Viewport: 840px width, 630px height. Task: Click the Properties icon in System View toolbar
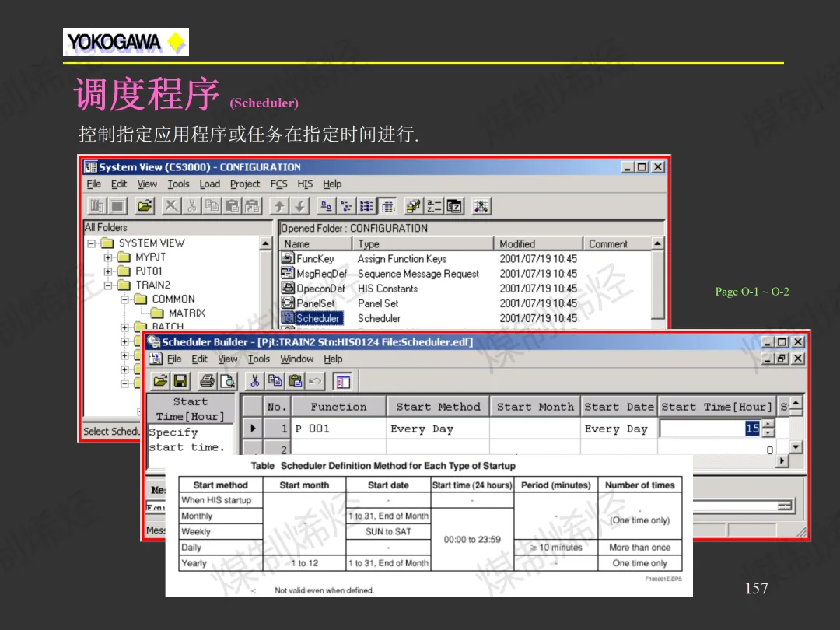pyautogui.click(x=413, y=205)
